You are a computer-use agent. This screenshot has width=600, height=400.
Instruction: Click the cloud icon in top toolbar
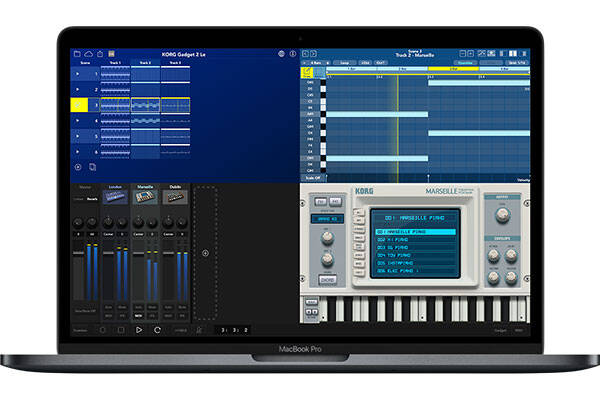[88, 54]
